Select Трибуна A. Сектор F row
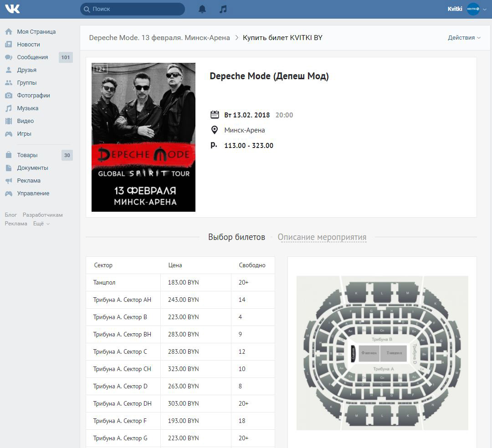492x448 pixels. (180, 421)
